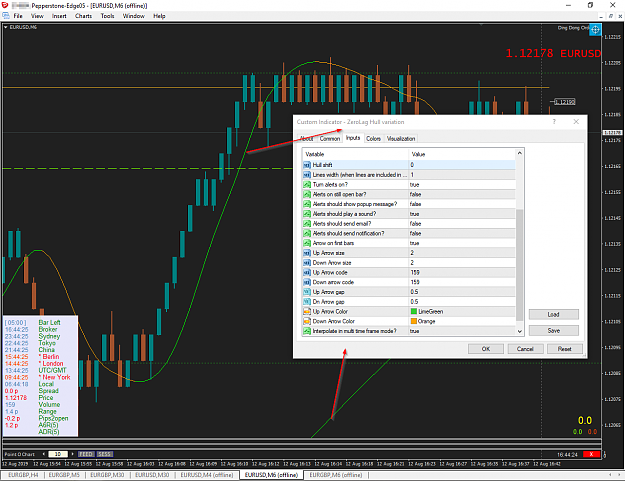Switch to EURUSD,M30 chart tab
The height and width of the screenshot is (481, 625).
point(152,475)
